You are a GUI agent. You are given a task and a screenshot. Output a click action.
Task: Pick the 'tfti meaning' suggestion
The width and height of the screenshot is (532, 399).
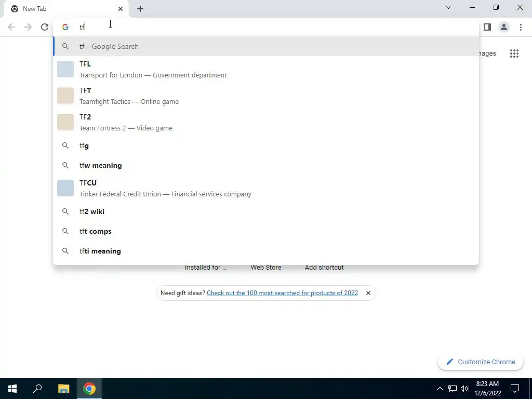pos(266,251)
